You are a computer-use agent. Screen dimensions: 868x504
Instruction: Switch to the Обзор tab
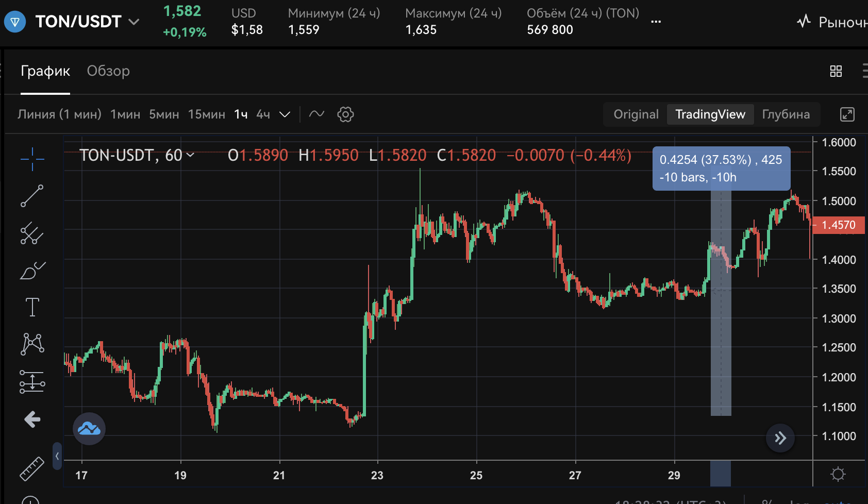[108, 71]
